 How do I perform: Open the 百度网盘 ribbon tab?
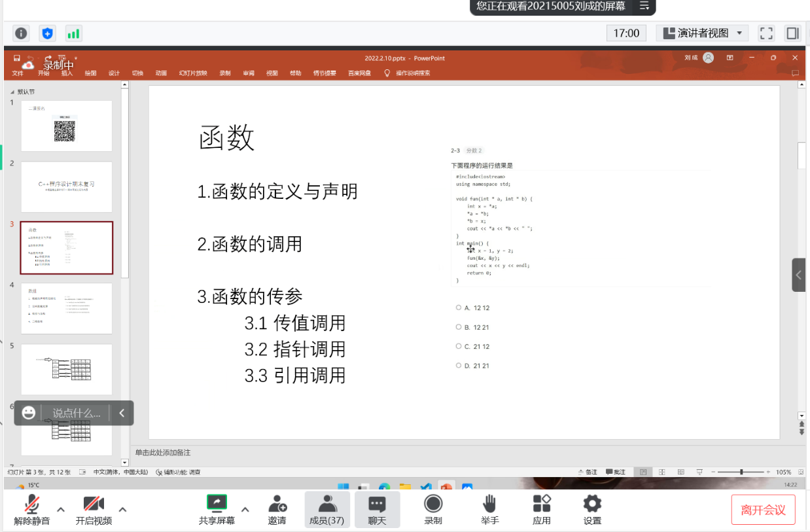tap(359, 73)
